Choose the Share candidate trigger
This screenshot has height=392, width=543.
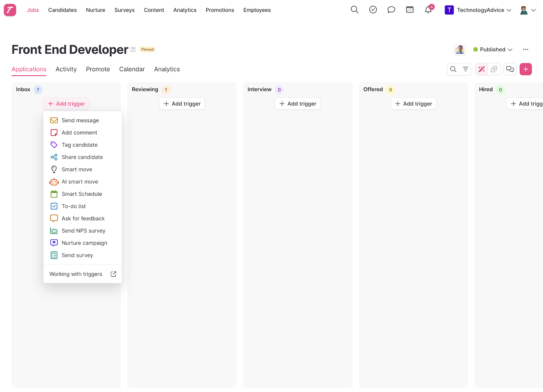[x=82, y=157]
